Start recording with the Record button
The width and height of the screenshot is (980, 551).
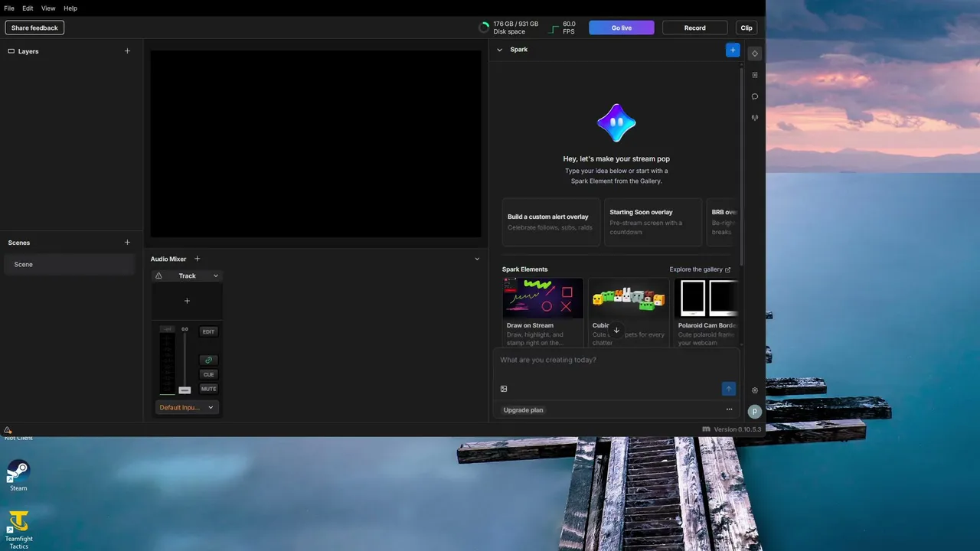coord(695,28)
